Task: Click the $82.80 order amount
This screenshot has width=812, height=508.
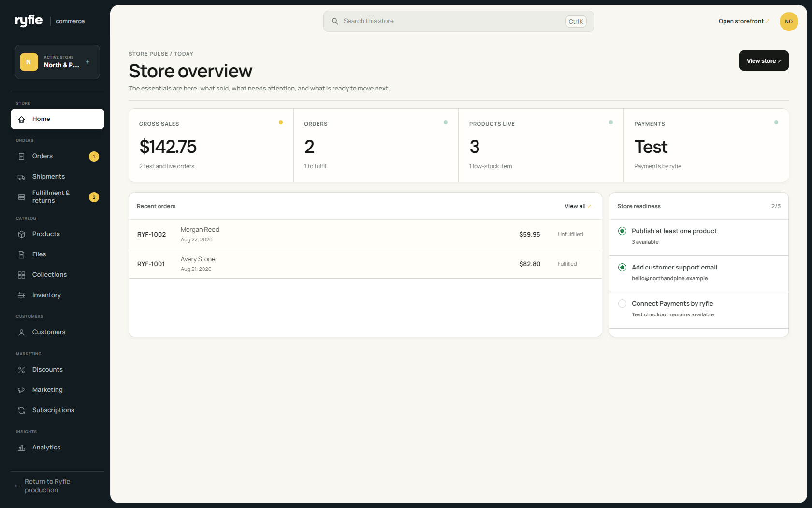Action: click(530, 264)
